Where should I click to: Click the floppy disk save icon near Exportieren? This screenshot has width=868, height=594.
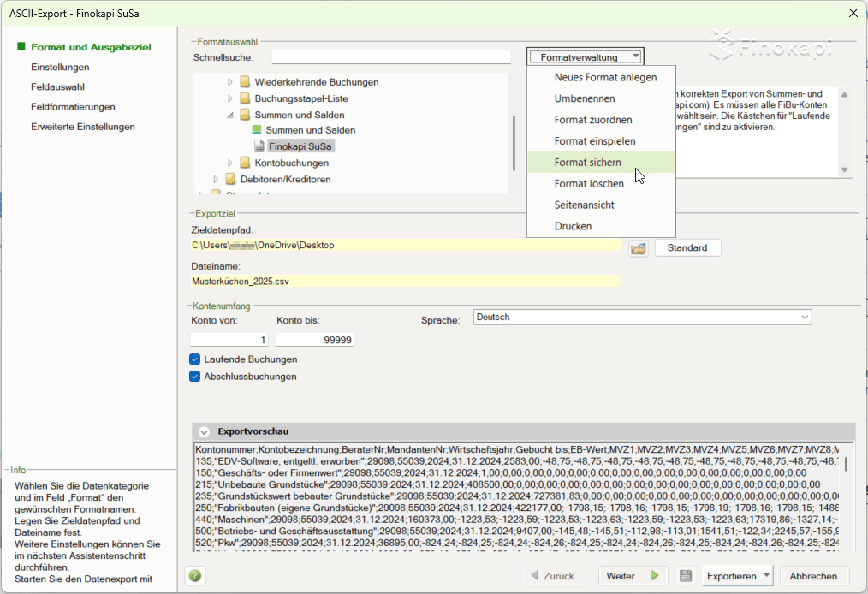point(686,576)
